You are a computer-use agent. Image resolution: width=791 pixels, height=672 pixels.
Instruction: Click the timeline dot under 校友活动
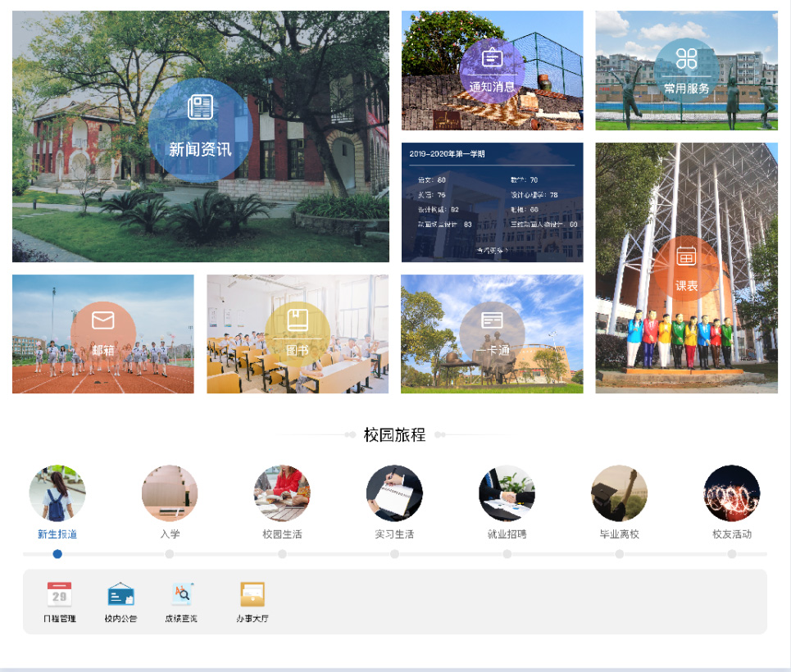(x=732, y=554)
